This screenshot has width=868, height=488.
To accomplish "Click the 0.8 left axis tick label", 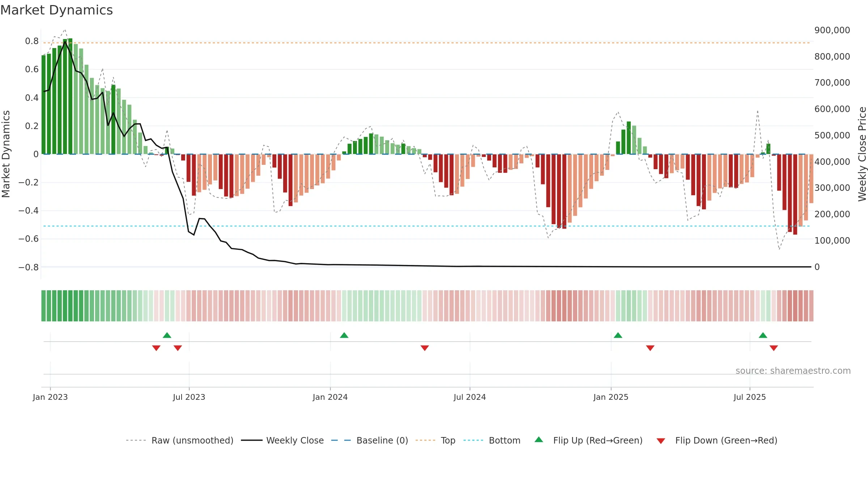I will [32, 41].
